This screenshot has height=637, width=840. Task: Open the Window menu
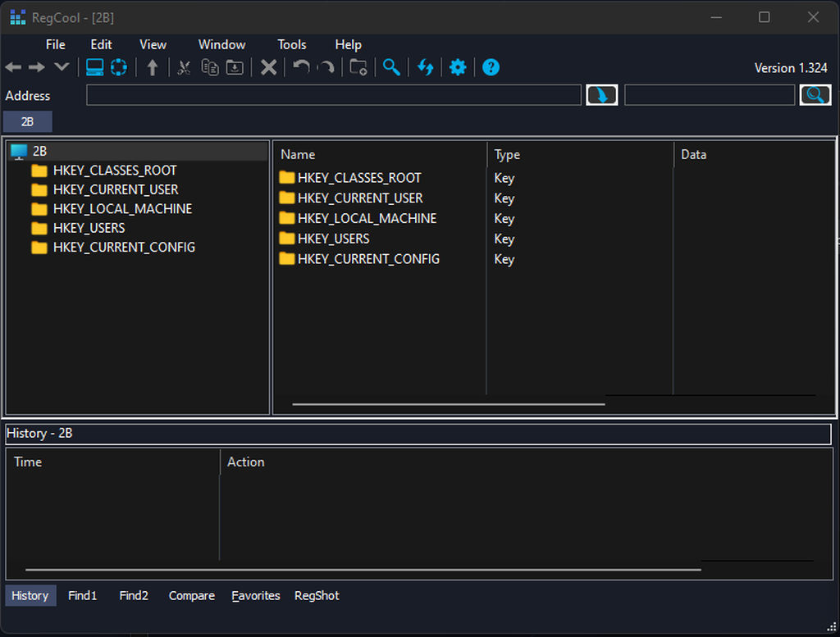click(x=221, y=45)
